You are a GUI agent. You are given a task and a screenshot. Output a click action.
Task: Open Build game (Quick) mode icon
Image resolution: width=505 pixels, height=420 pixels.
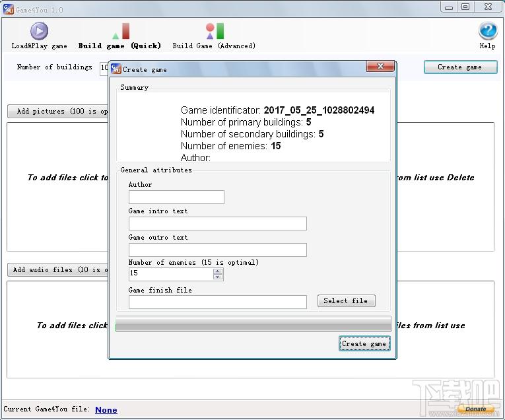121,31
